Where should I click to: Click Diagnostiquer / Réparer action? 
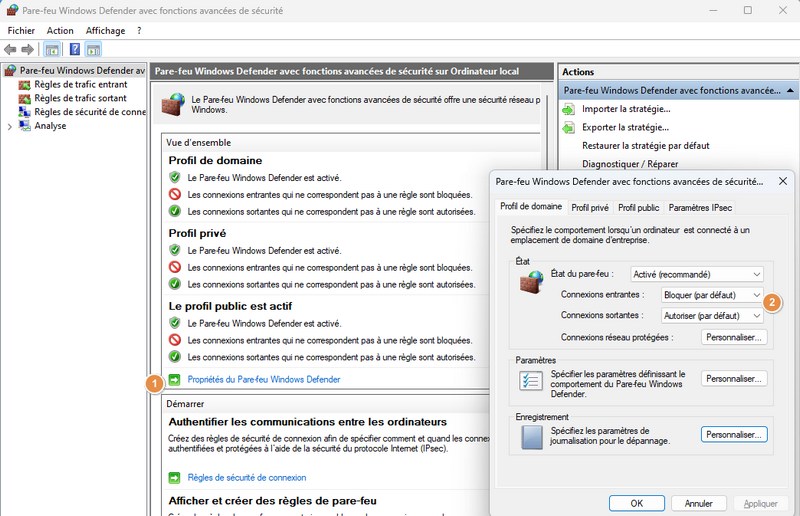[x=630, y=164]
